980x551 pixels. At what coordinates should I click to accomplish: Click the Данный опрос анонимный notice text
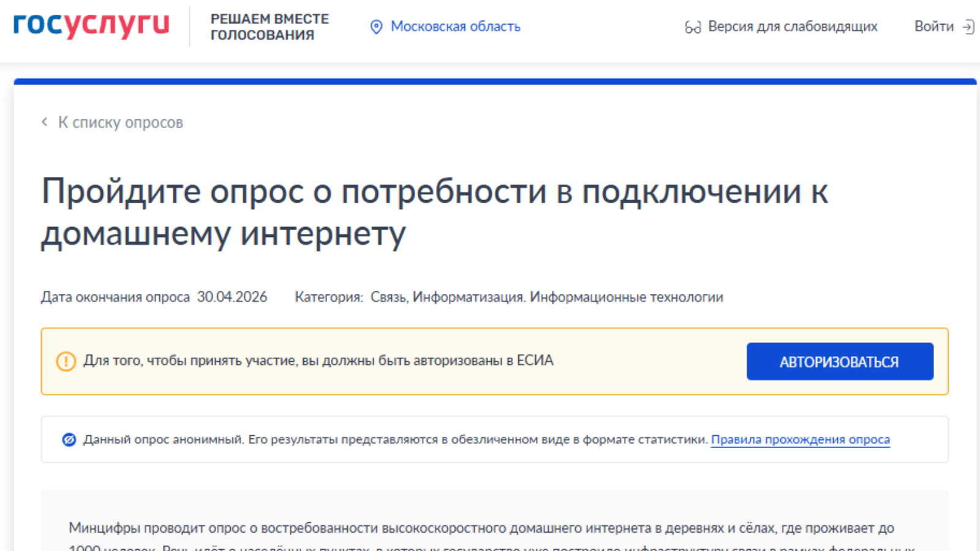coord(395,440)
